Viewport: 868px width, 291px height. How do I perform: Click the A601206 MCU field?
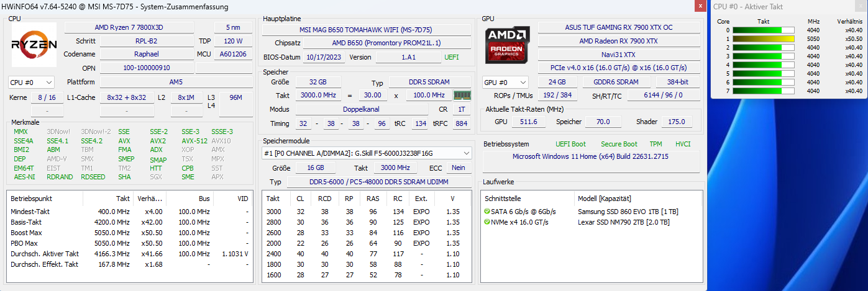(233, 54)
